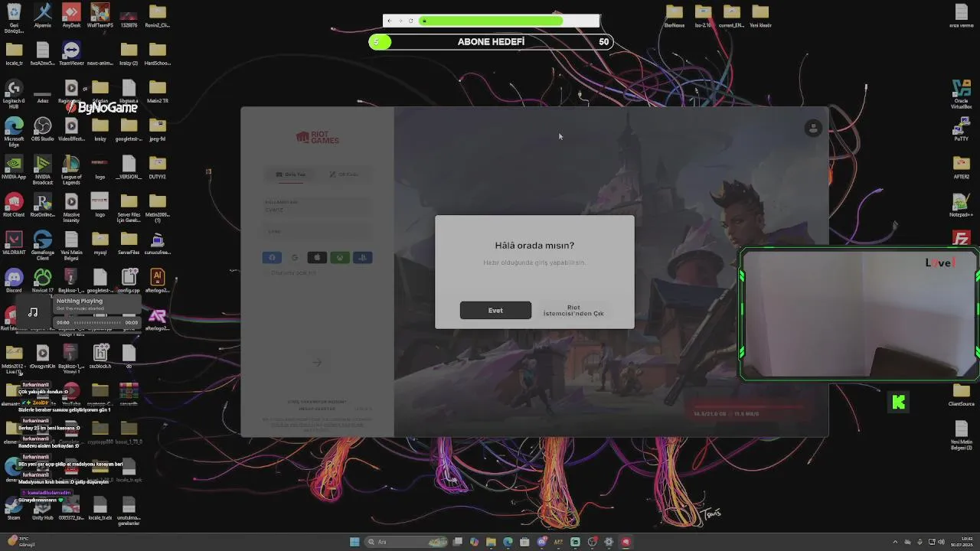This screenshot has height=551, width=980.
Task: Select the HardSchool folder
Action: [157, 54]
